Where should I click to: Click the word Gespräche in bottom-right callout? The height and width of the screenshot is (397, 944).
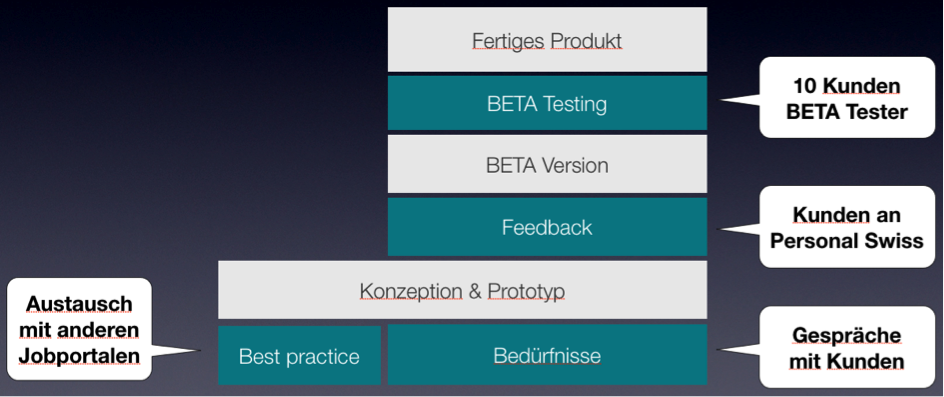pos(846,335)
